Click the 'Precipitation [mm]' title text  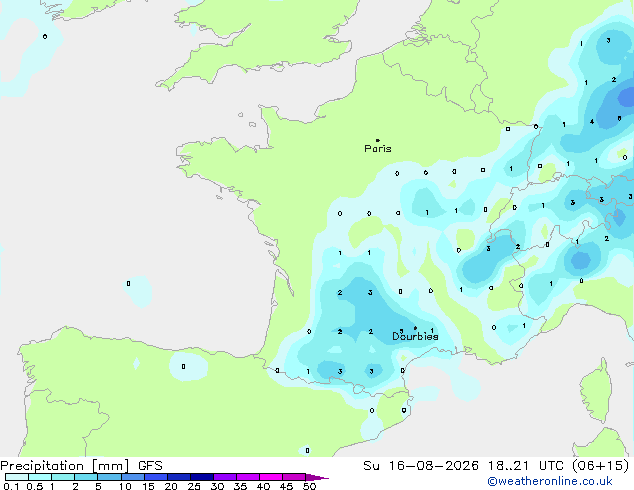[65, 466]
